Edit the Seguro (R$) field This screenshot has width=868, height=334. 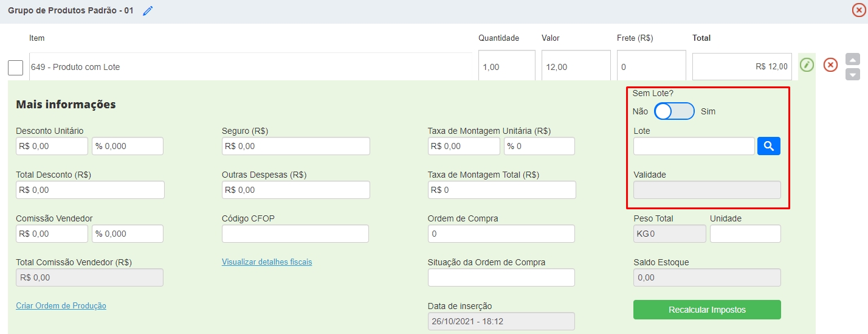[x=295, y=146]
